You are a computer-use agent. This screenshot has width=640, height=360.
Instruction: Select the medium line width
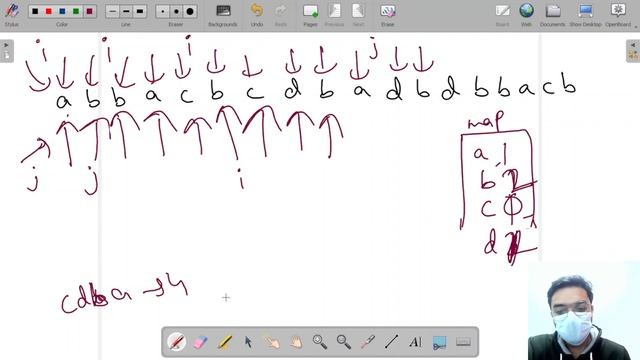coord(126,11)
